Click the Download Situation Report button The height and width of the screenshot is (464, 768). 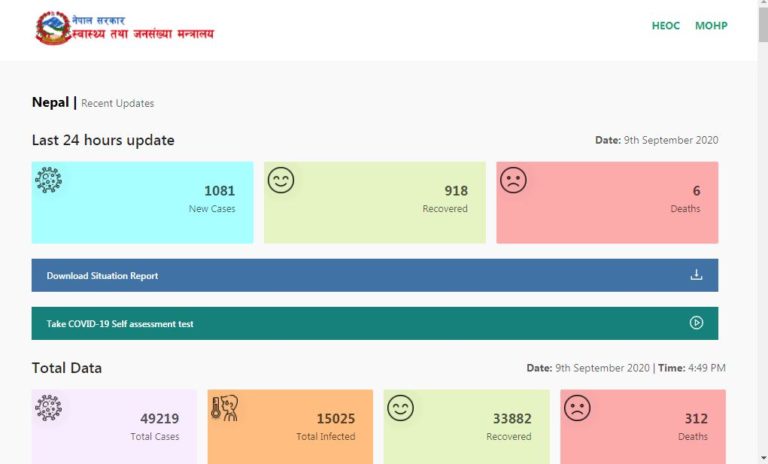coord(375,275)
